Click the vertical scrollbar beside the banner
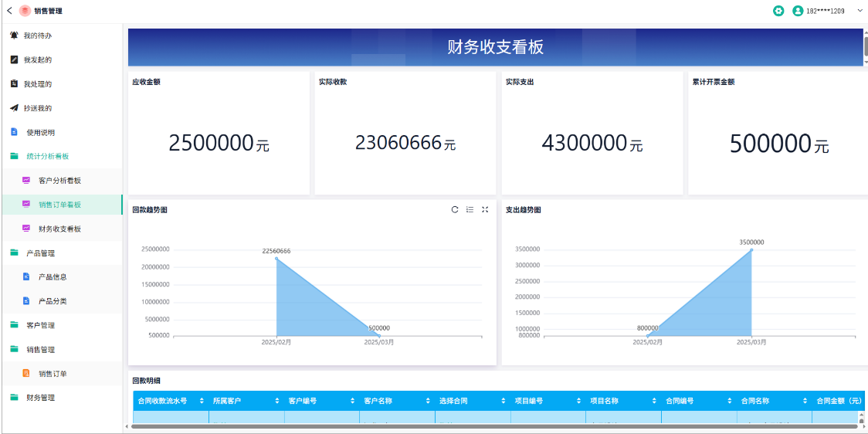This screenshot has width=868, height=434. click(x=866, y=47)
